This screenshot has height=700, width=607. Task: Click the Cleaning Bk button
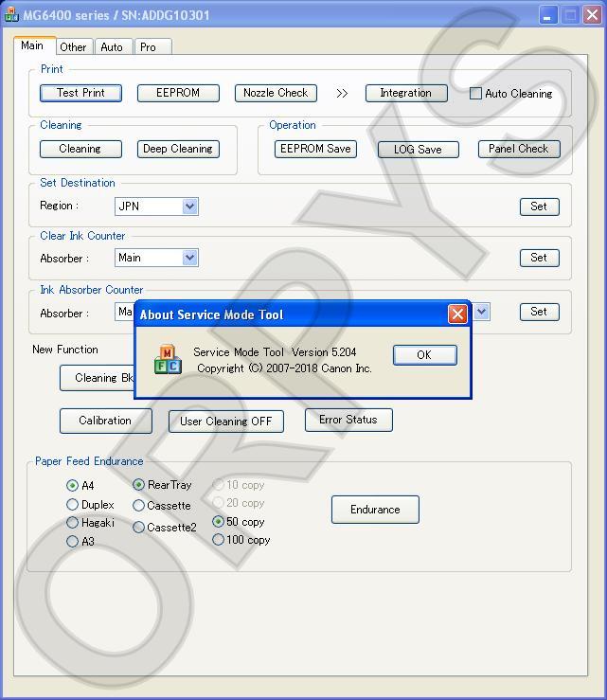pyautogui.click(x=97, y=378)
